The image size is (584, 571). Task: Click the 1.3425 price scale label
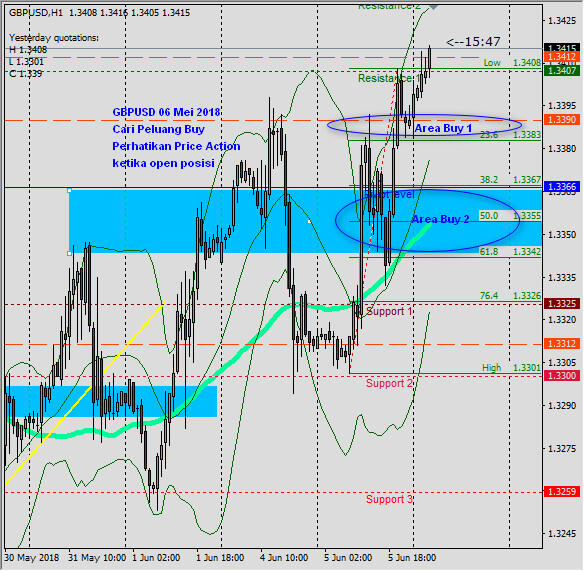(x=562, y=20)
